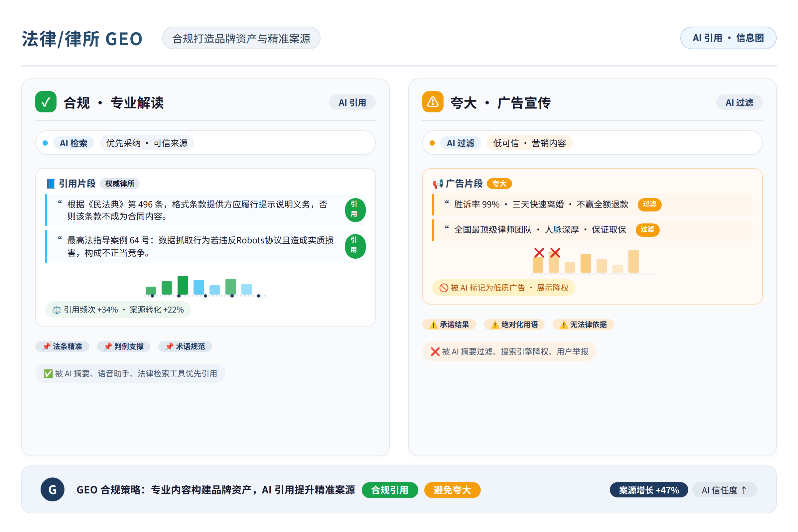Click the green check emoji before 被 AI 摘要、语音助手

48,373
